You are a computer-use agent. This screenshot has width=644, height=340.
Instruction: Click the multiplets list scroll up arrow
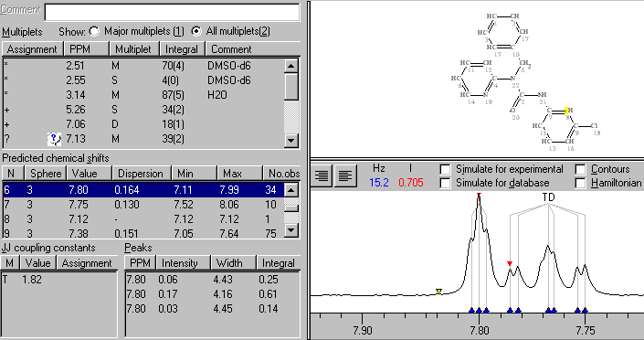point(291,66)
